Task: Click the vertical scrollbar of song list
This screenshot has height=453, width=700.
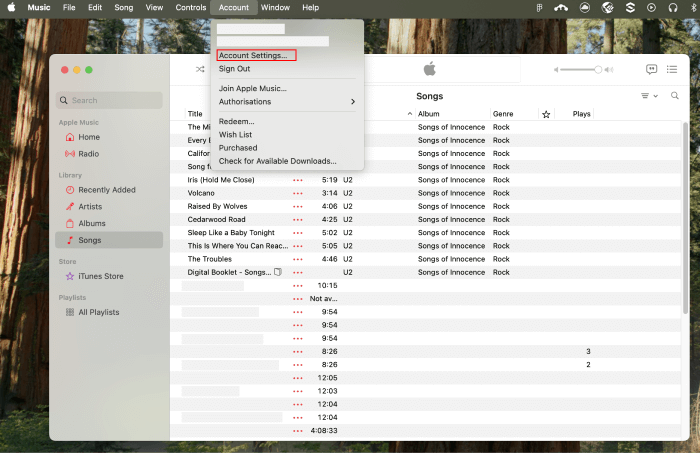Action: click(x=685, y=218)
